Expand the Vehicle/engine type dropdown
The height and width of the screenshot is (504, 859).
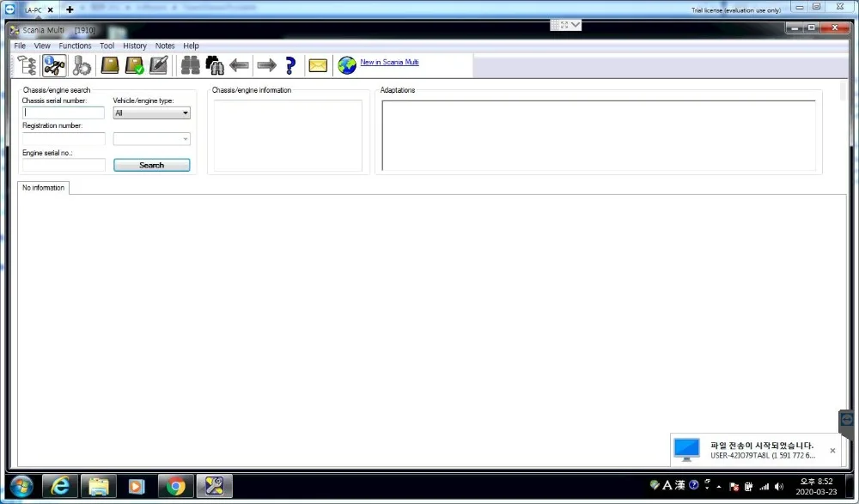[x=152, y=112]
